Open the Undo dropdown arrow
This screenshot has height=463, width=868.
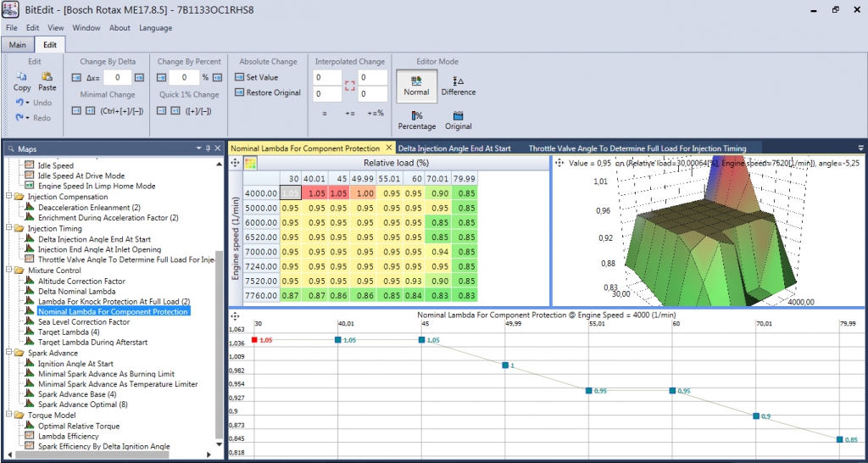tap(26, 103)
